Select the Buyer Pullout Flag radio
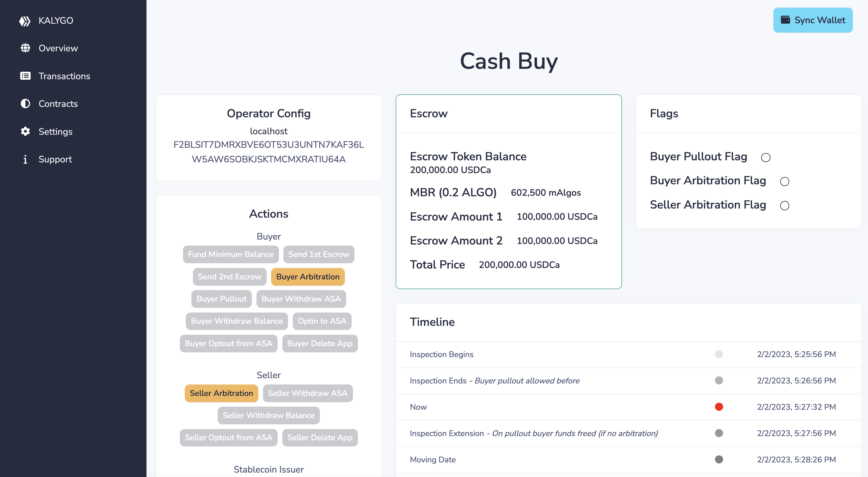This screenshot has width=868, height=477. [766, 157]
